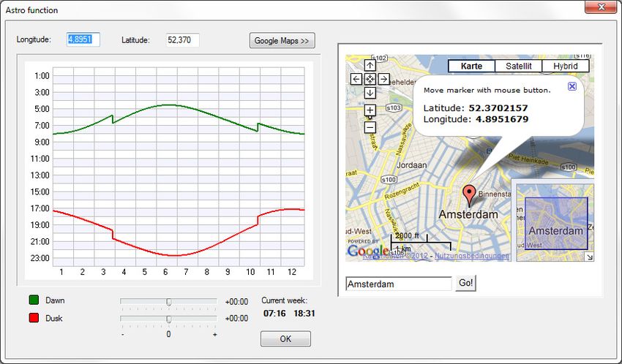The width and height of the screenshot is (622, 364).
Task: Click the red Amsterdam map marker
Action: coord(469,196)
